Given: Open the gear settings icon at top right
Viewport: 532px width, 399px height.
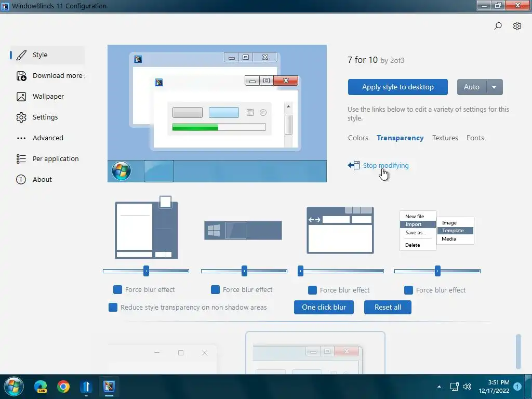Looking at the screenshot, I should (x=517, y=26).
